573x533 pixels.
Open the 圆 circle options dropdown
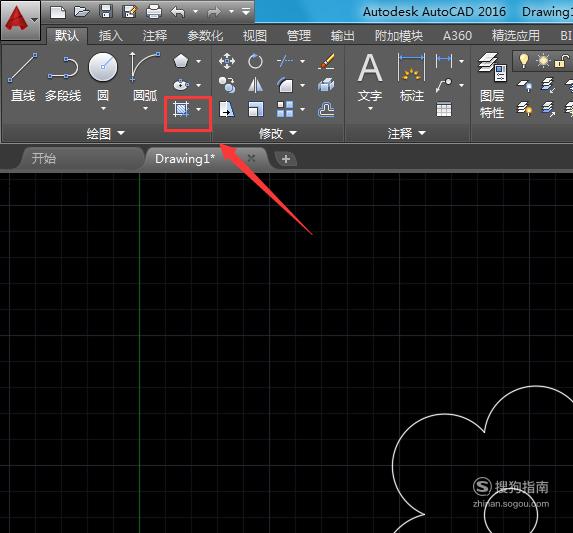(103, 108)
